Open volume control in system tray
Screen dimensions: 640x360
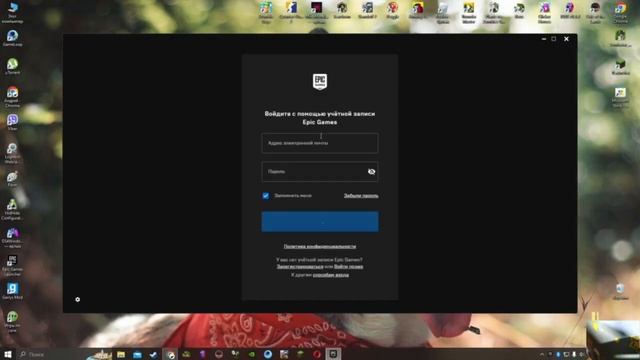pos(582,354)
